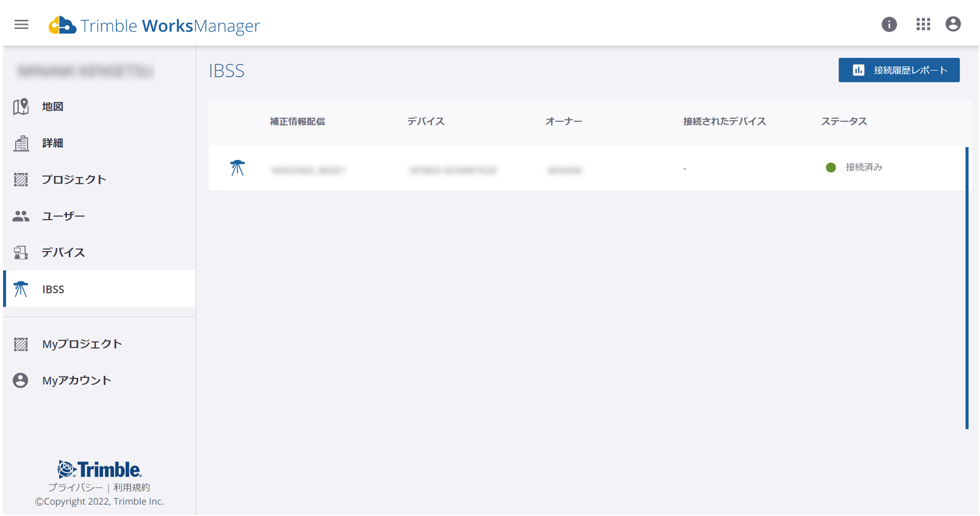The width and height of the screenshot is (980, 516).
Task: Go to プロジェクト in the sidebar
Action: [74, 180]
